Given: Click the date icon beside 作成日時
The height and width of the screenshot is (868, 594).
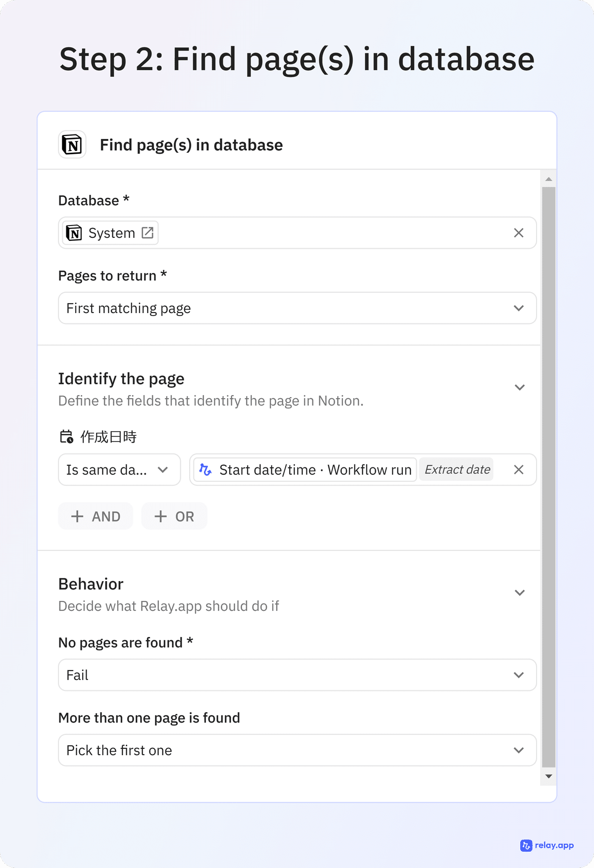Looking at the screenshot, I should coord(66,437).
